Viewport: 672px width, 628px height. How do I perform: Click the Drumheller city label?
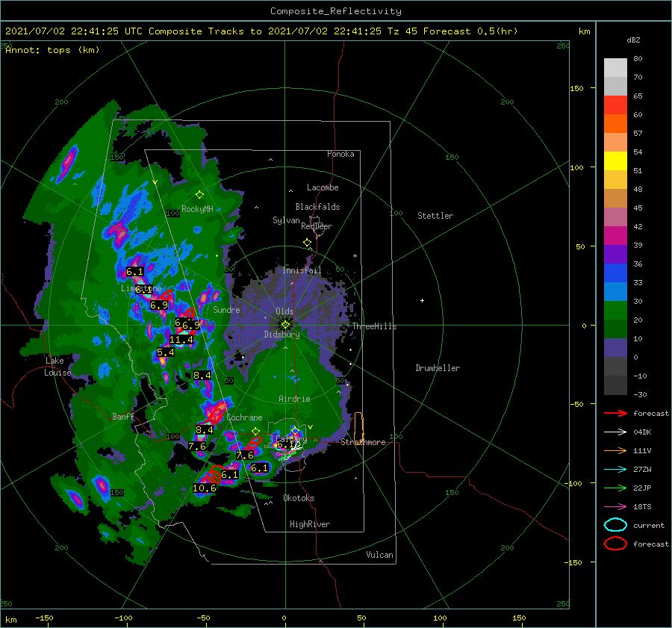click(x=438, y=368)
